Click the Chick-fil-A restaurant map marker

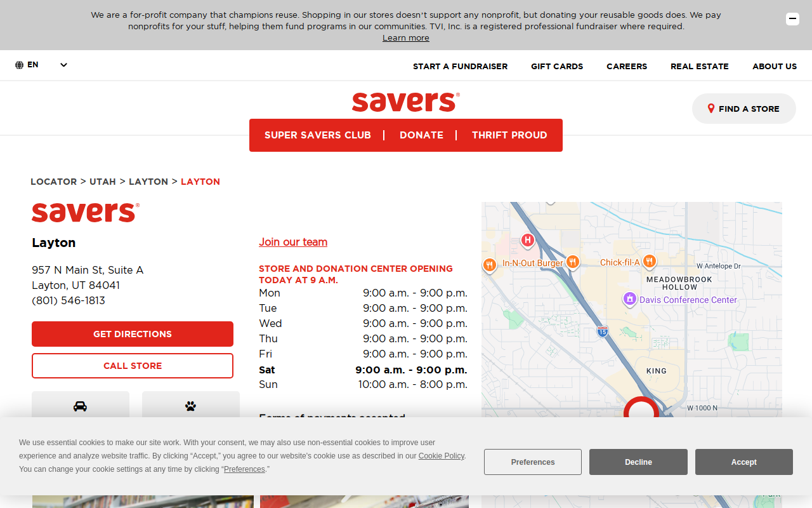(649, 261)
